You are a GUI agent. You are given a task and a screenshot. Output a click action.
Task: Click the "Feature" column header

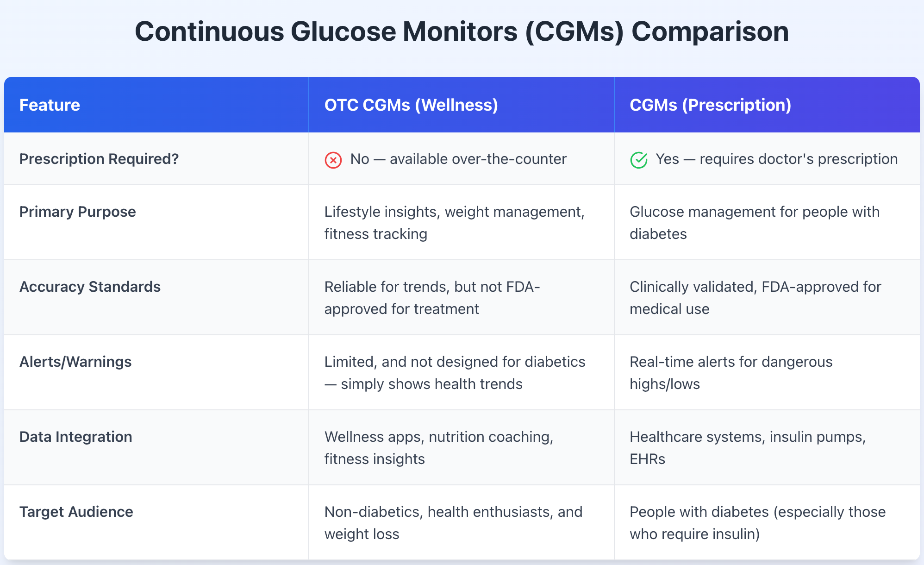50,105
